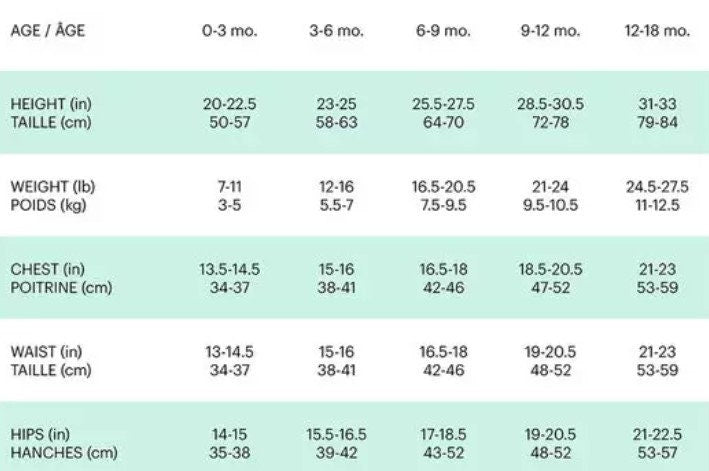Screen dimensions: 709x471
Task: Click hips value 15.5-16.5 for 3-6 mo.
Action: [x=336, y=434]
